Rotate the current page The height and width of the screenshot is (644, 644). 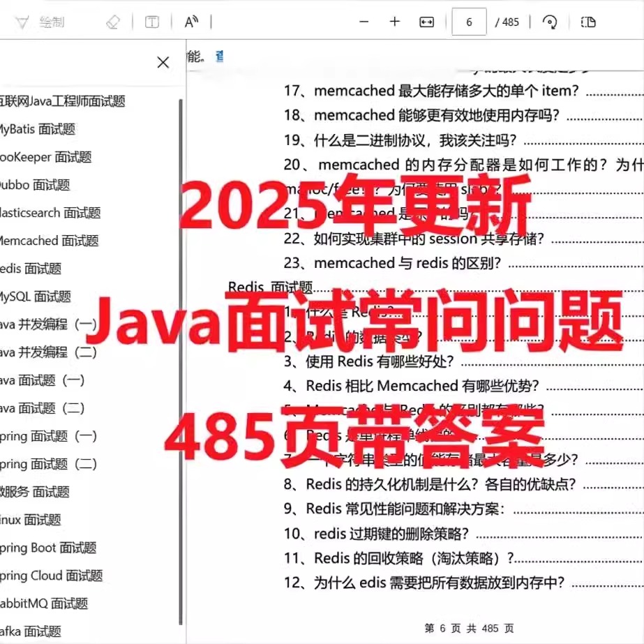point(551,22)
